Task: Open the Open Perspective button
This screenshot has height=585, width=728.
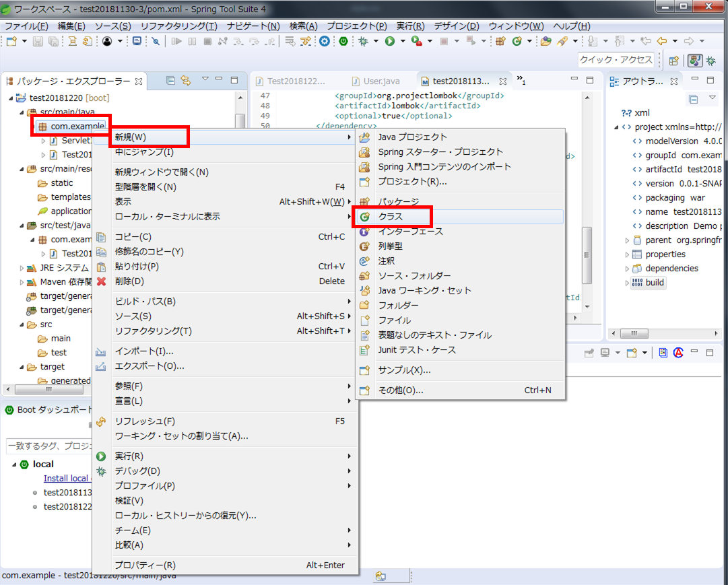Action: [673, 61]
